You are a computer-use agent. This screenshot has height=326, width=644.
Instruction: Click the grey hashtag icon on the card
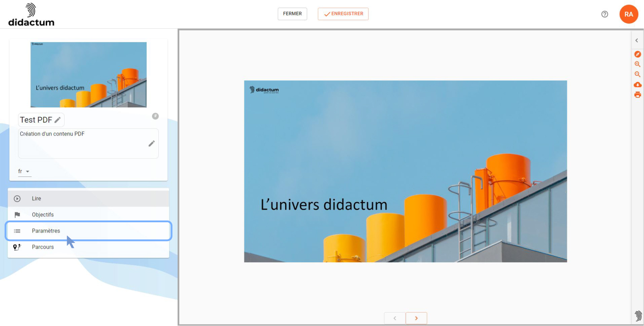tap(155, 116)
